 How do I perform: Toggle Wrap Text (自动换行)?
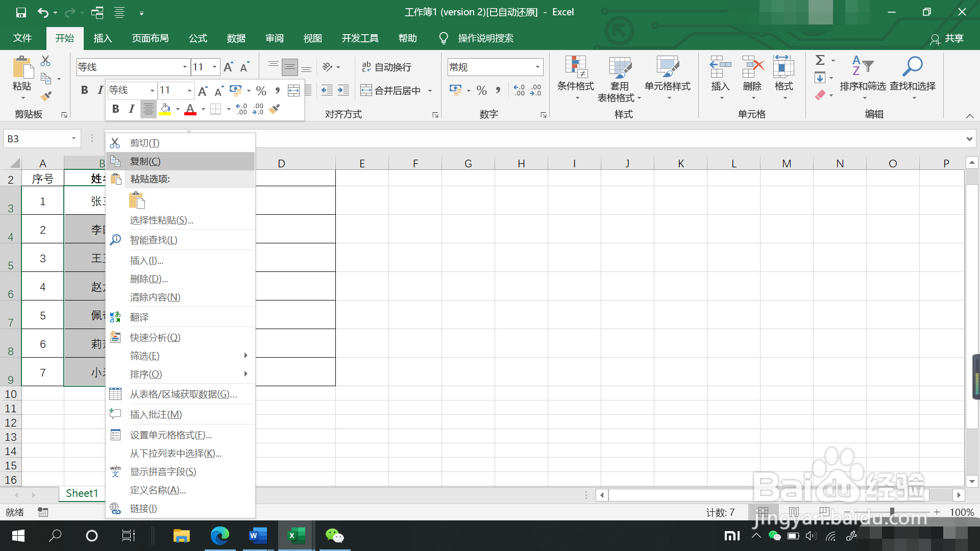point(386,67)
